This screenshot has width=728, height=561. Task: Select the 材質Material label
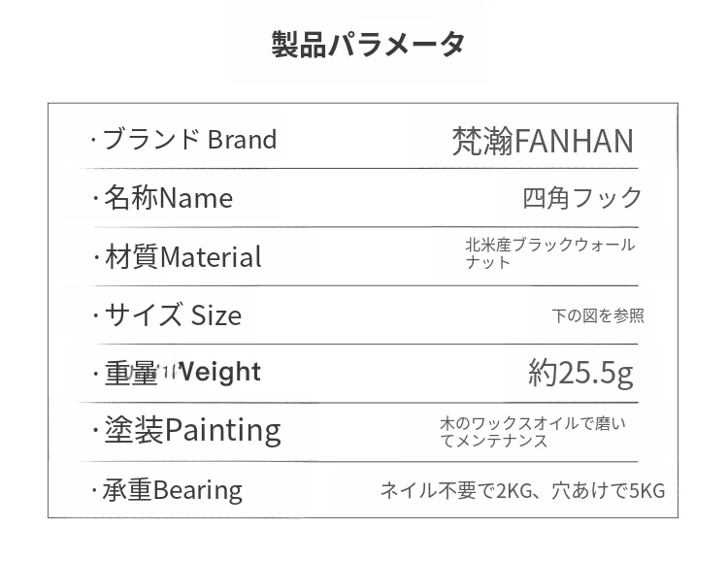(182, 257)
